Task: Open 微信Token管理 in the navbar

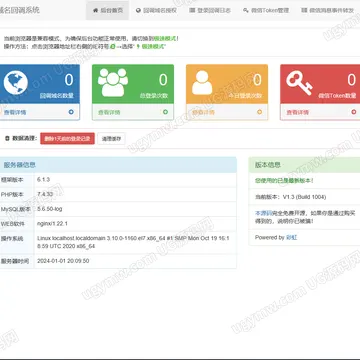Action: coord(266,10)
